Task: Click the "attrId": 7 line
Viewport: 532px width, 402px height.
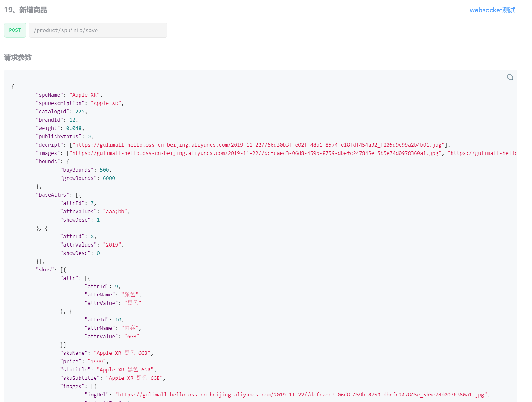Action: [x=78, y=203]
